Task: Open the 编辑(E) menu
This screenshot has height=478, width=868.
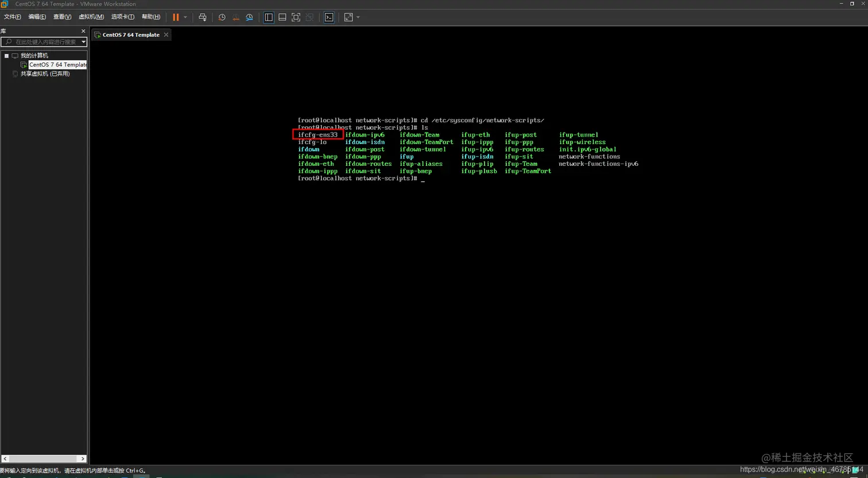Action: point(37,17)
